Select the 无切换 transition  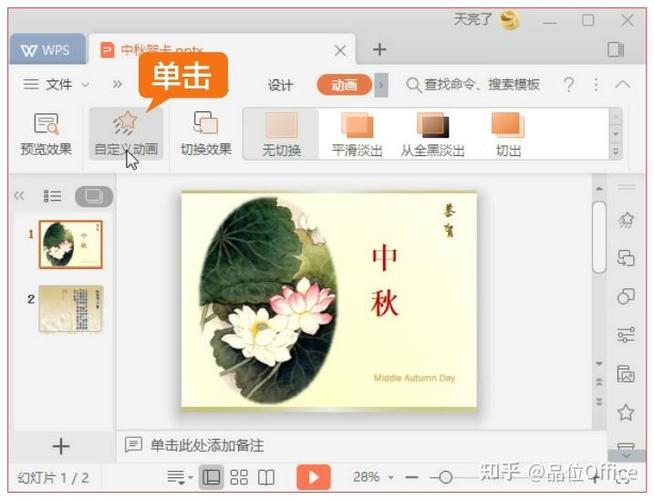tap(282, 134)
